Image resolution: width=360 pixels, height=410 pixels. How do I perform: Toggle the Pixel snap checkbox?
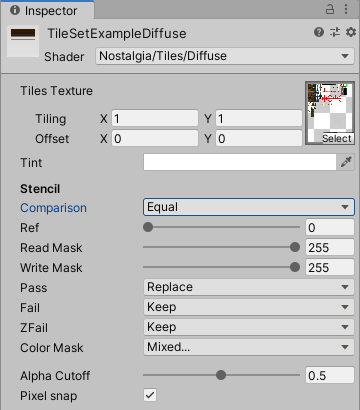[x=150, y=395]
